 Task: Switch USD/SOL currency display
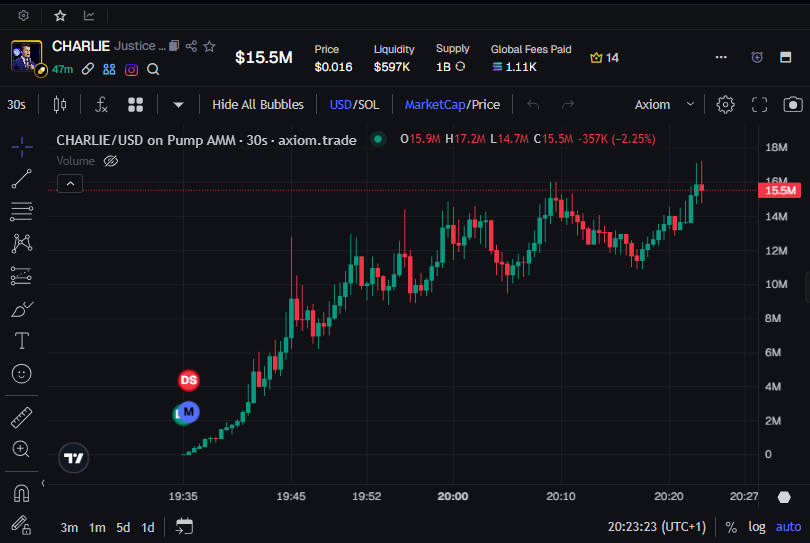coord(354,104)
